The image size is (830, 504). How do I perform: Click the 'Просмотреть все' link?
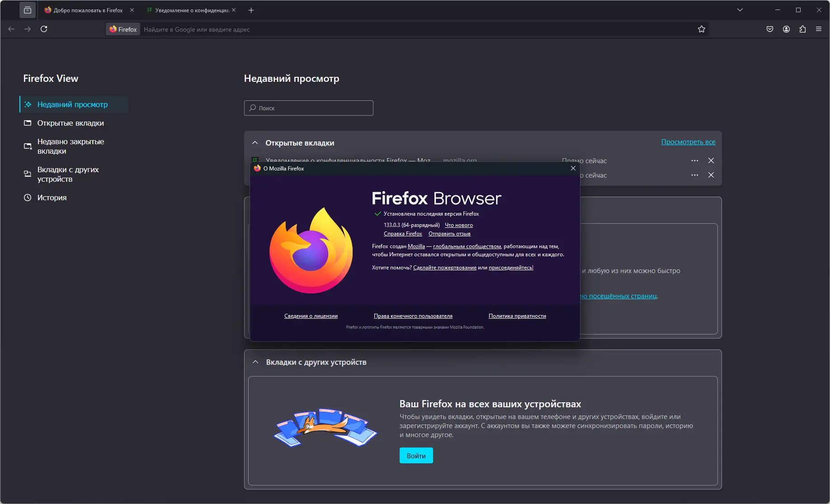click(688, 142)
